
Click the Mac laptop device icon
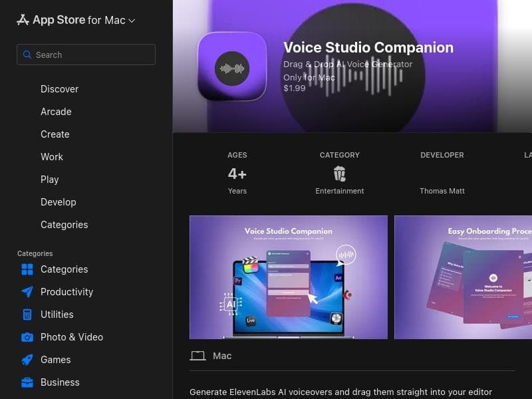198,356
